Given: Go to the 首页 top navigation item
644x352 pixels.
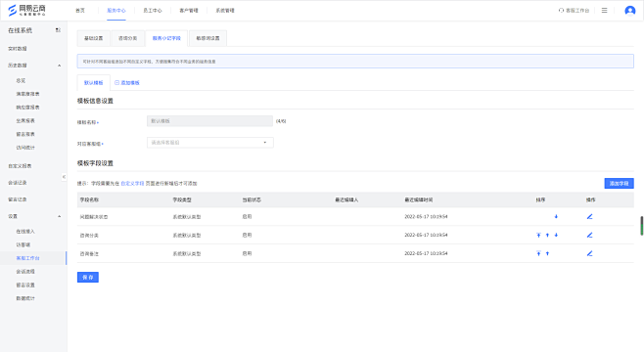Looking at the screenshot, I should click(x=80, y=10).
